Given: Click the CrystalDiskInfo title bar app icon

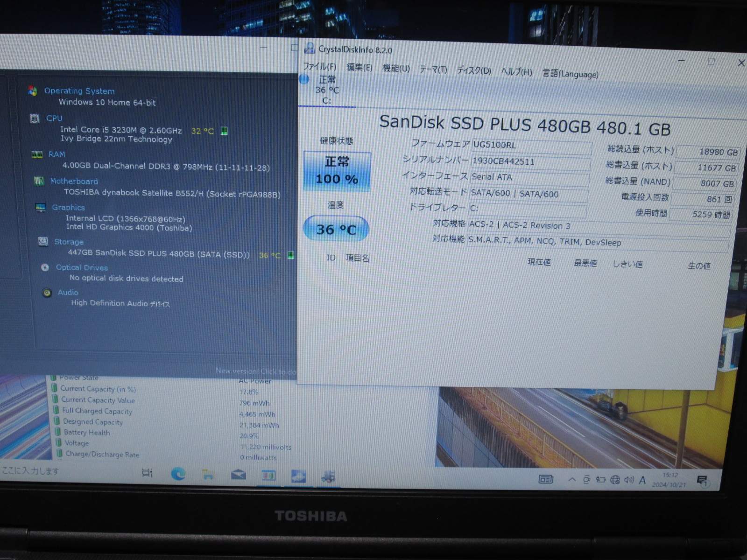Looking at the screenshot, I should tap(309, 48).
